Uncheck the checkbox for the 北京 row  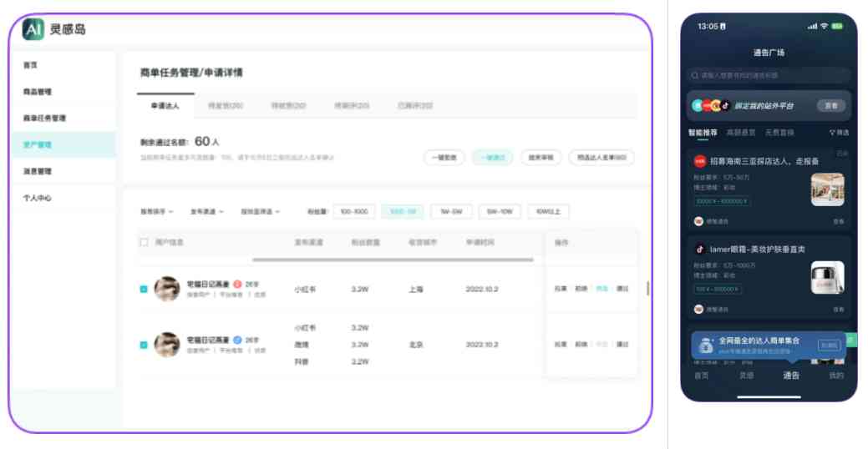click(x=144, y=345)
